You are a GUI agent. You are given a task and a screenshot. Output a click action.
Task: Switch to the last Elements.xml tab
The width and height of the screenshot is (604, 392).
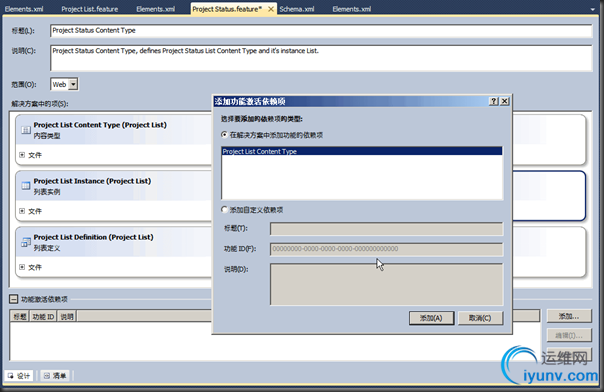[352, 9]
